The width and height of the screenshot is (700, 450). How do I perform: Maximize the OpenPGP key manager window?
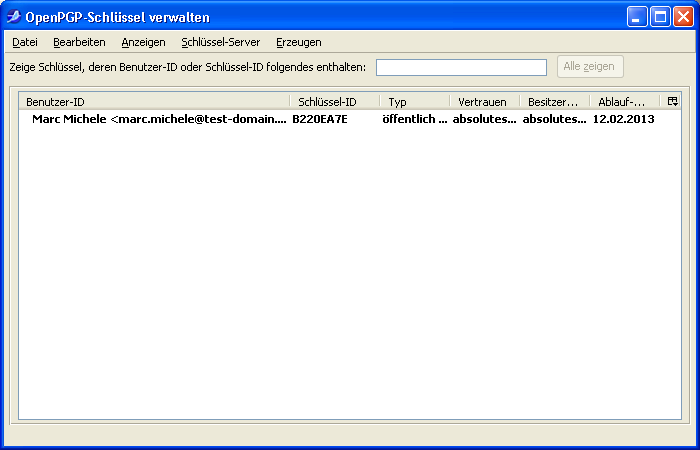tap(660, 17)
